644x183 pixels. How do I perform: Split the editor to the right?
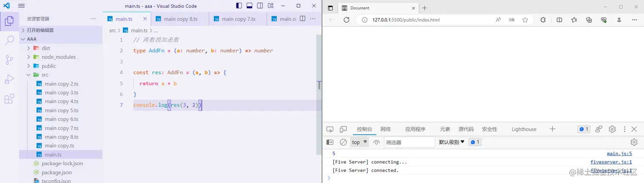tap(302, 19)
